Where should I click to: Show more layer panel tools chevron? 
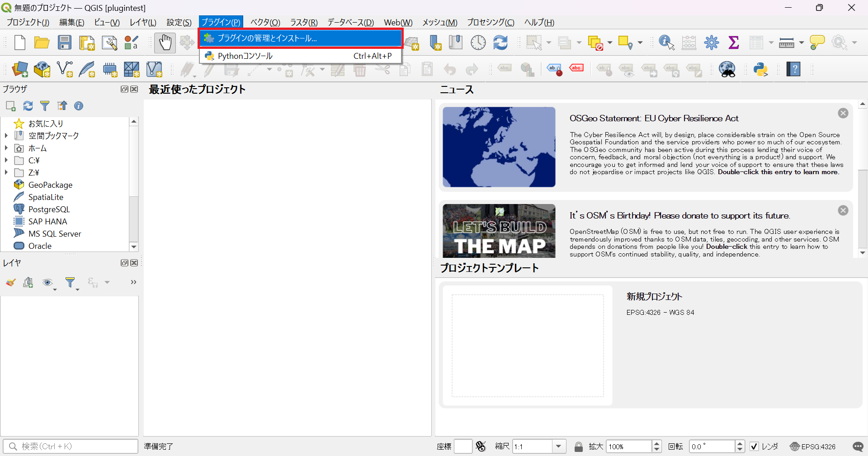[x=133, y=282]
